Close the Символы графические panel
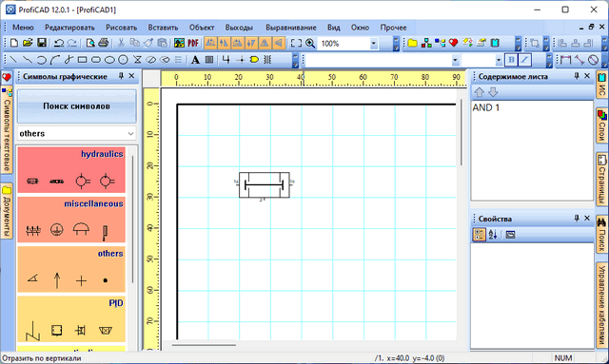This screenshot has width=609, height=364. tap(131, 76)
